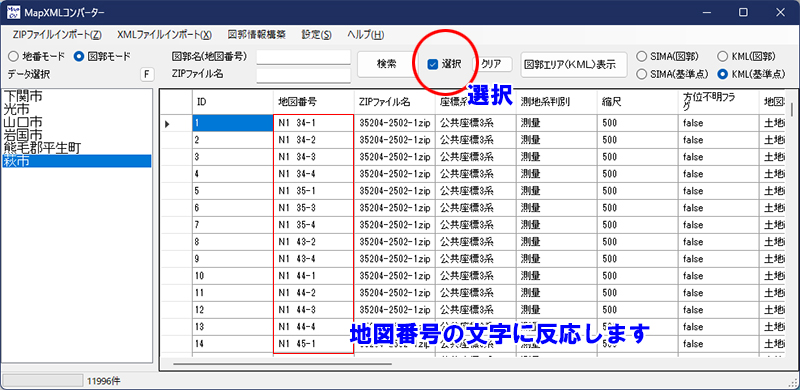Click map number cell N1 35-3
800x390 pixels.
pyautogui.click(x=313, y=208)
